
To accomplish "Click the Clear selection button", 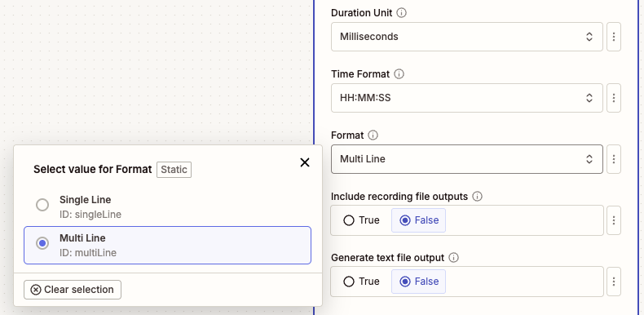I will click(x=73, y=290).
